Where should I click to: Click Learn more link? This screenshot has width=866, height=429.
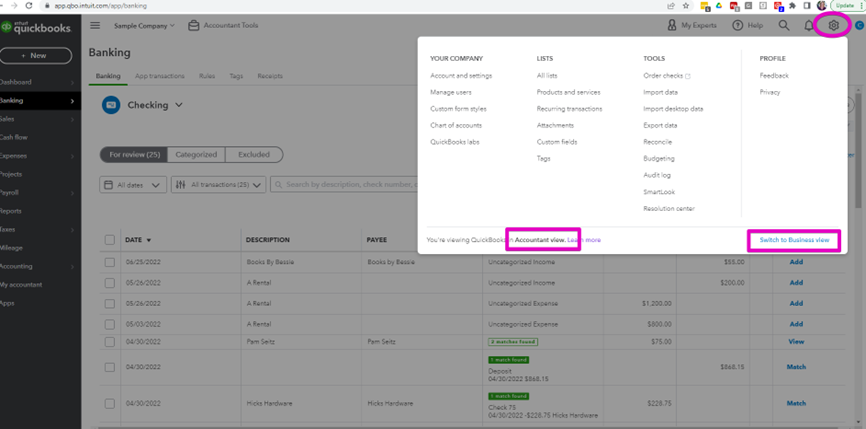coord(584,240)
